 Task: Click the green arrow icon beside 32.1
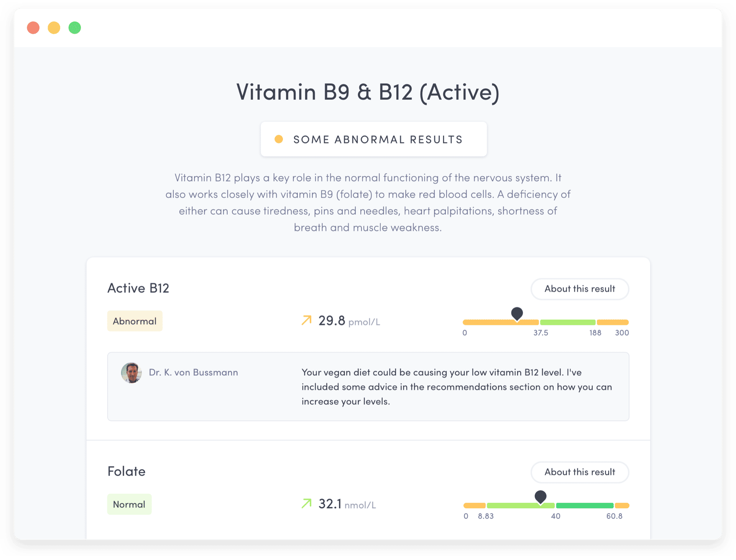(306, 503)
